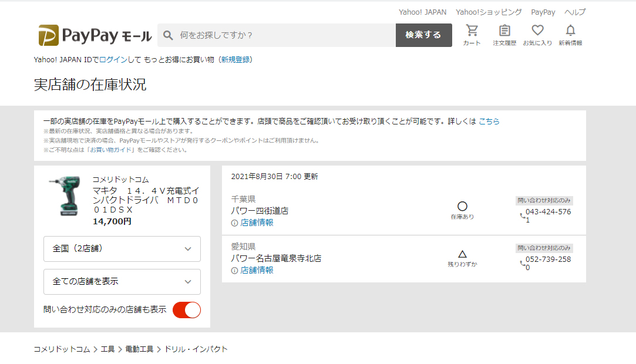Click the 千葉県 prefecture label
This screenshot has width=636, height=364.
point(243,199)
